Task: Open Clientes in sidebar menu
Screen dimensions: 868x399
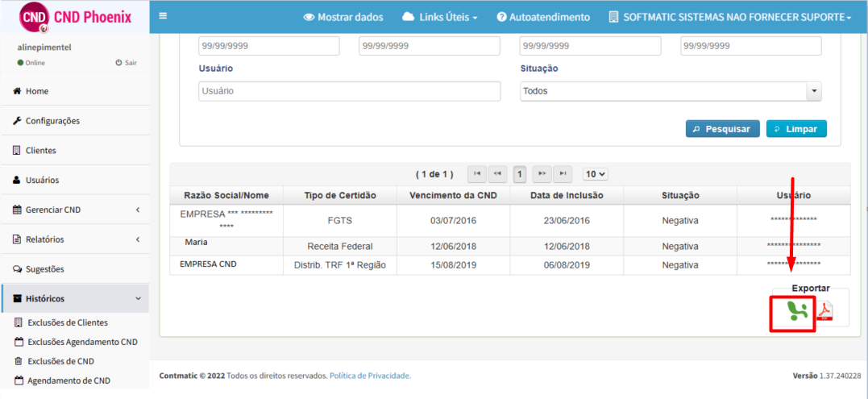Action: point(75,151)
